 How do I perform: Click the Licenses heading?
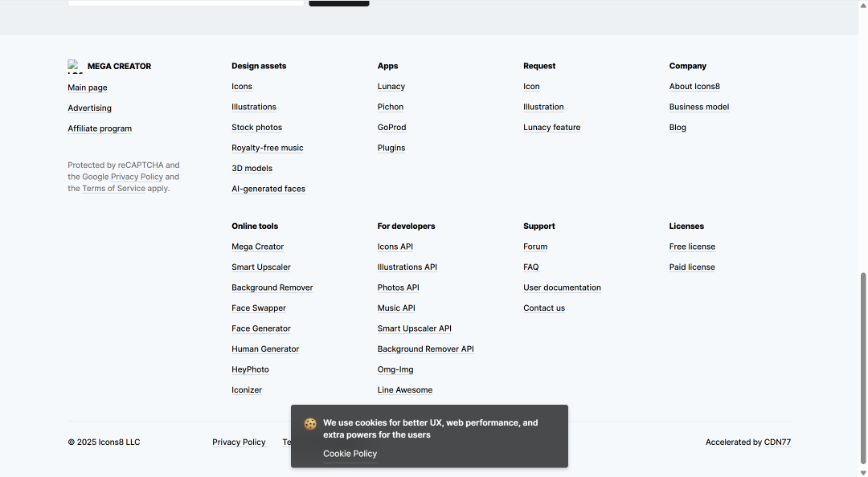tap(686, 226)
